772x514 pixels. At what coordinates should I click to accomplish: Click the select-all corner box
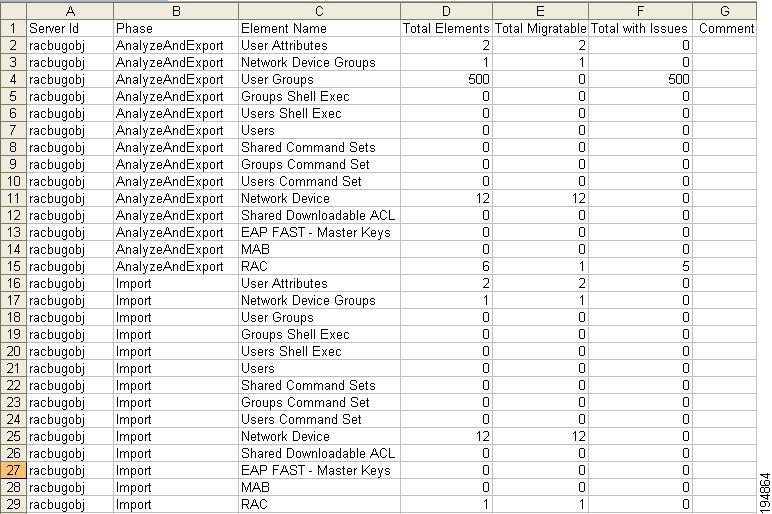[13, 11]
